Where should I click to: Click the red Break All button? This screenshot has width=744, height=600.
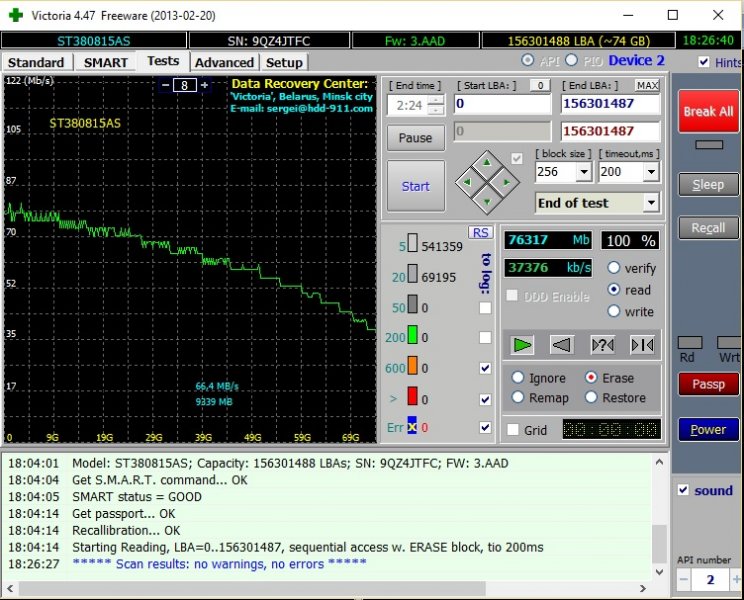coord(707,111)
